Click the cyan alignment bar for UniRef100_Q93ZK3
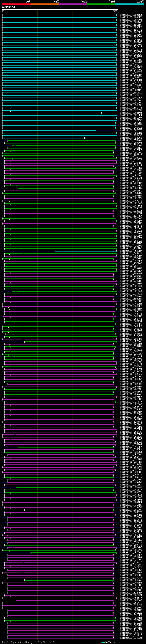The height and width of the screenshot is (644, 146). (60, 15)
